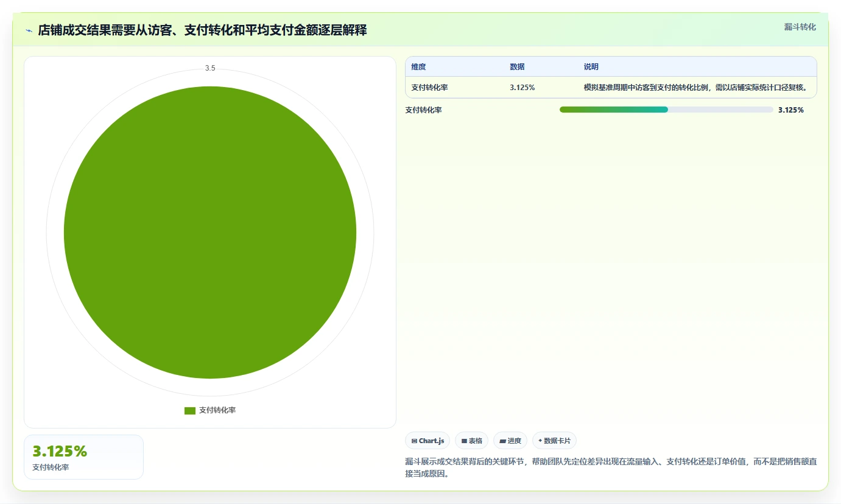Click the 进度 tag chip
The width and height of the screenshot is (841, 504).
pyautogui.click(x=510, y=441)
